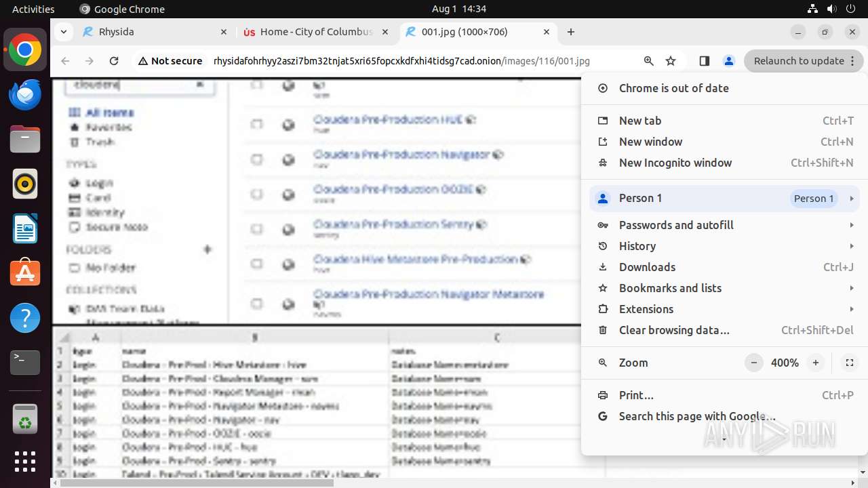Open Ubuntu Software from the dock
This screenshot has width=868, height=488.
pos(25,272)
